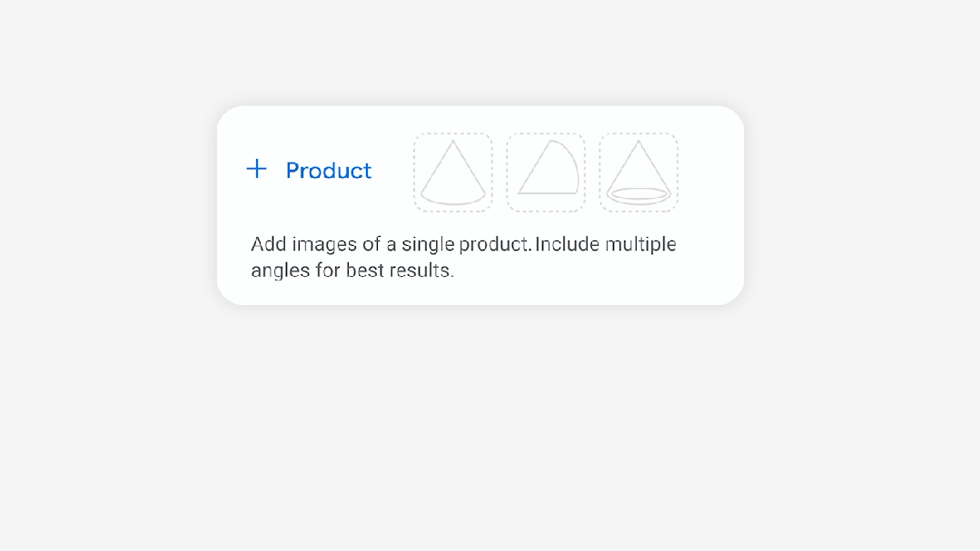The width and height of the screenshot is (980, 551).
Task: Open the center dashed image upload box
Action: click(546, 172)
